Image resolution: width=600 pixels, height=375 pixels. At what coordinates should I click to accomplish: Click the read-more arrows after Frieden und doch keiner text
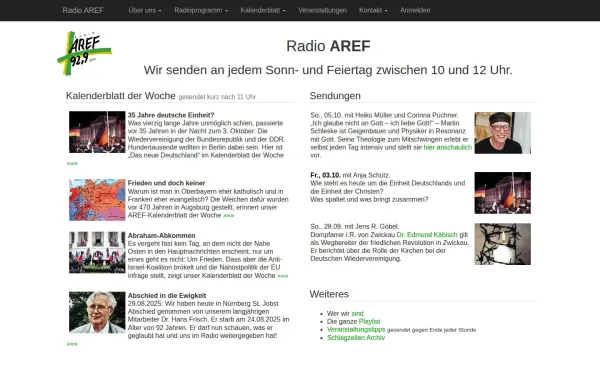(x=228, y=216)
